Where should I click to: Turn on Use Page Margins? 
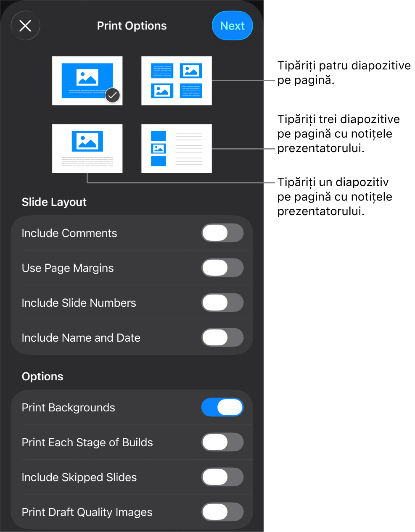[222, 268]
